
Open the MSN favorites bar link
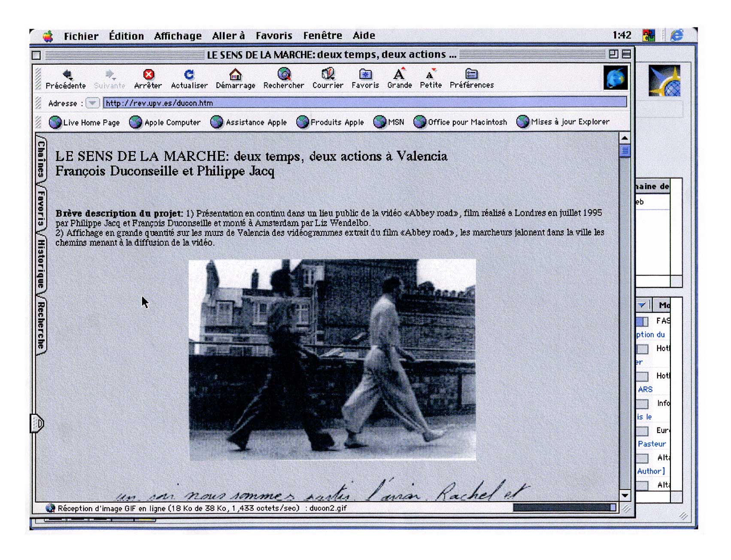pyautogui.click(x=389, y=122)
